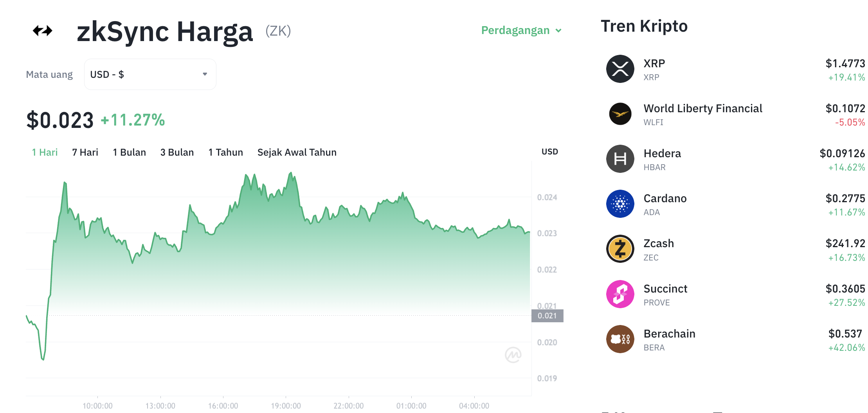Open the USD currency dropdown
The image size is (868, 413).
149,74
